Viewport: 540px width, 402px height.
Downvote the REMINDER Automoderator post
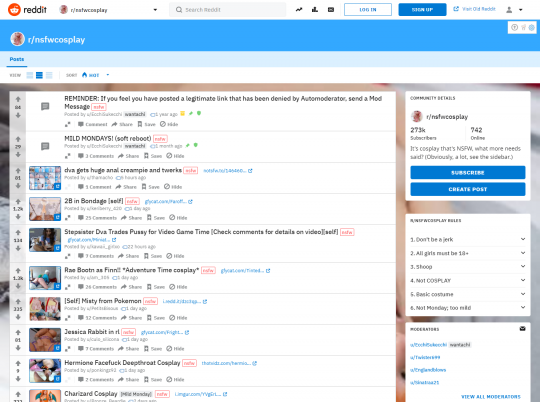[18, 115]
